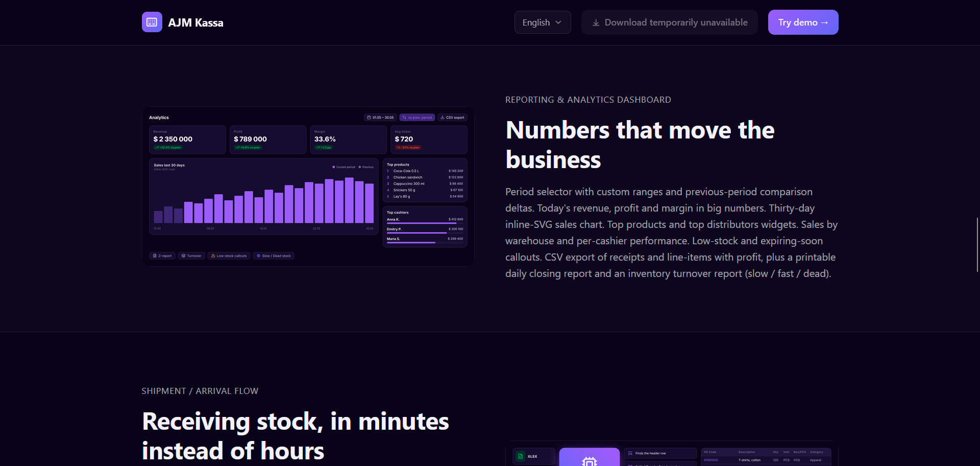Click the Avg ticket $ 720 card
Image resolution: width=980 pixels, height=466 pixels.
(x=429, y=139)
